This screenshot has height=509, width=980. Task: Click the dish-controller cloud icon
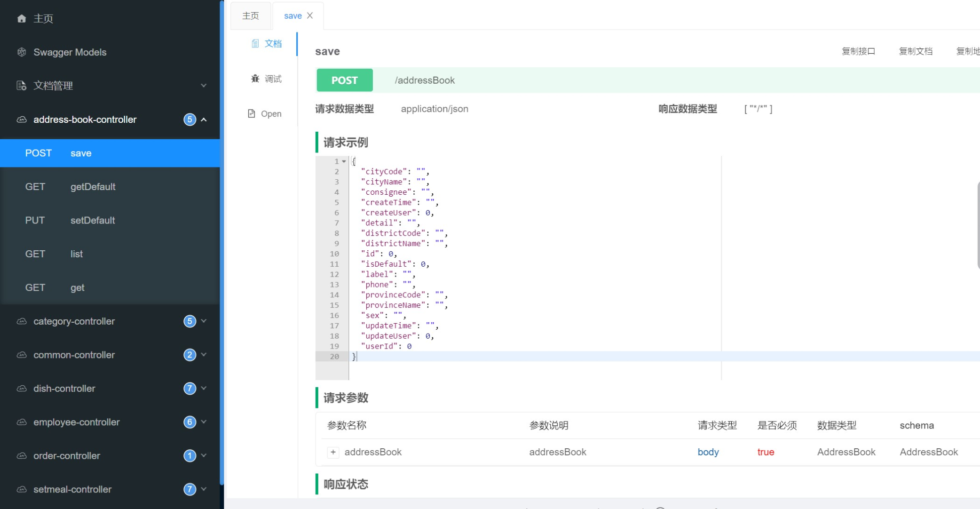[22, 389]
